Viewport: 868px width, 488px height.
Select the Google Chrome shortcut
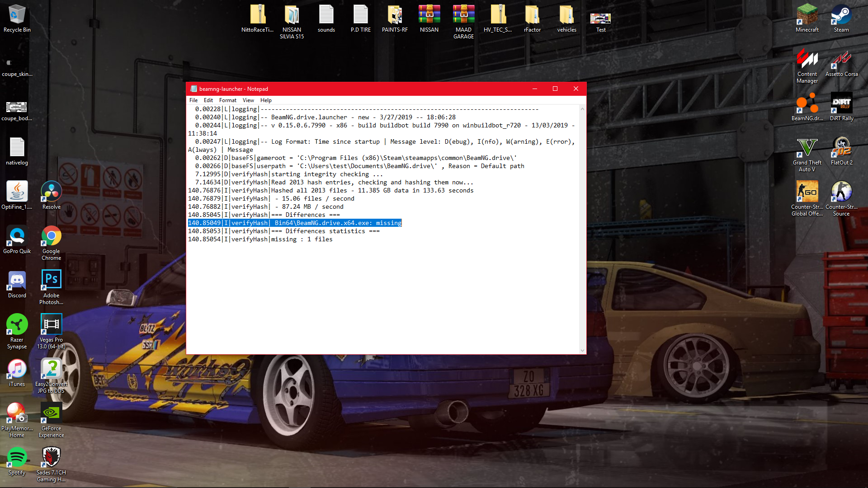[x=51, y=239]
